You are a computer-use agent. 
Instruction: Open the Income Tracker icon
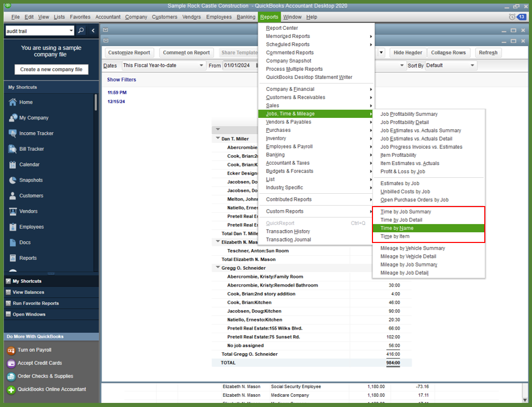[12, 133]
